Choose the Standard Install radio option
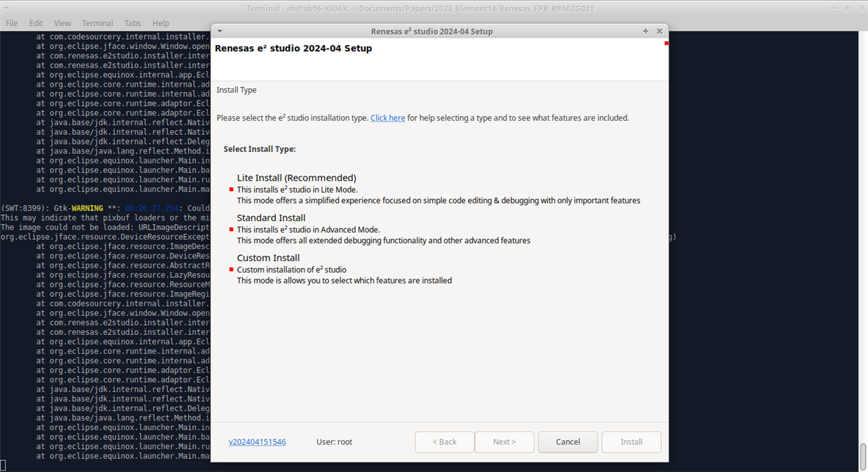868x472 pixels. [x=231, y=230]
